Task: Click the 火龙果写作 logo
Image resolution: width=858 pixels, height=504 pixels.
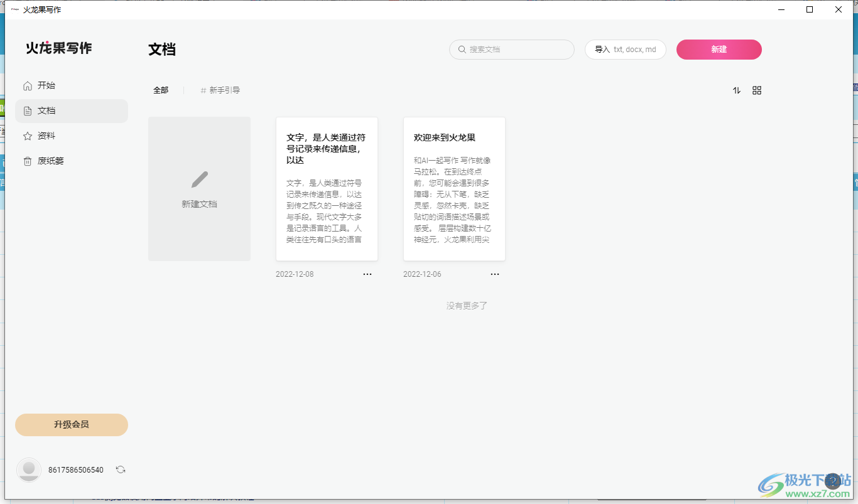Action: [59, 48]
